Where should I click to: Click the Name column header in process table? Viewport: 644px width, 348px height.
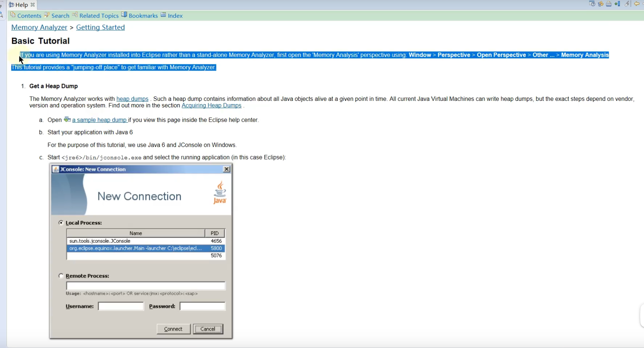click(x=136, y=233)
